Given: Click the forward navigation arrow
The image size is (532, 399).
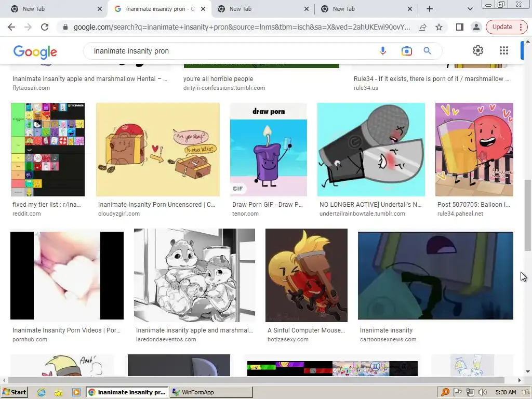Looking at the screenshot, I should pyautogui.click(x=28, y=27).
